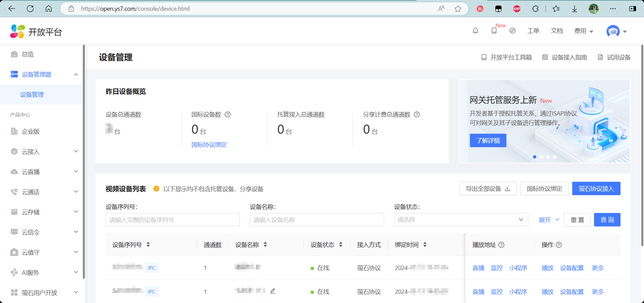The image size is (644, 303).
Task: Click the help icon next to 播放地址
Action: (501, 245)
